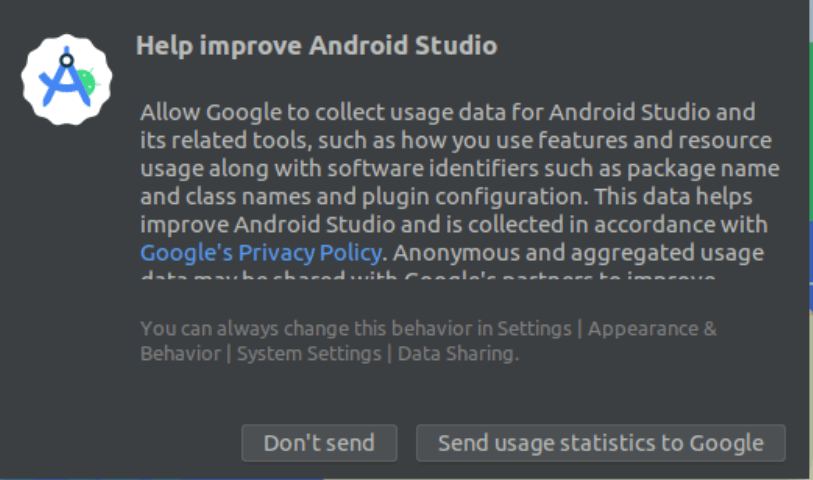The height and width of the screenshot is (480, 813).
Task: Click the Data Sharing text in the hint
Action: tap(457, 354)
